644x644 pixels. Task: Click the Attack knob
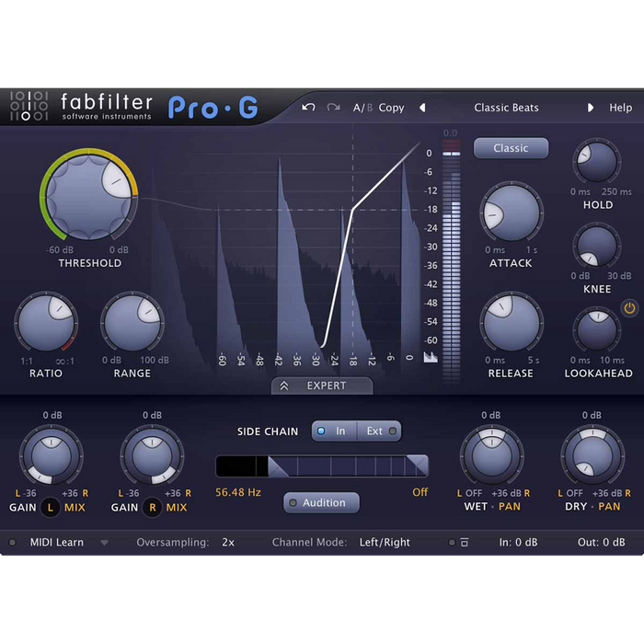[512, 213]
